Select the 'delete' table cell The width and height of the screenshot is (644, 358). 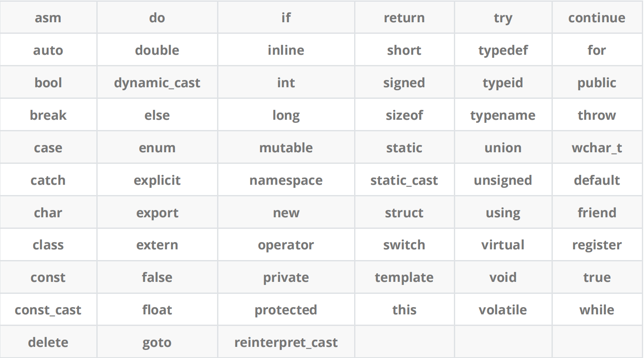(x=48, y=343)
